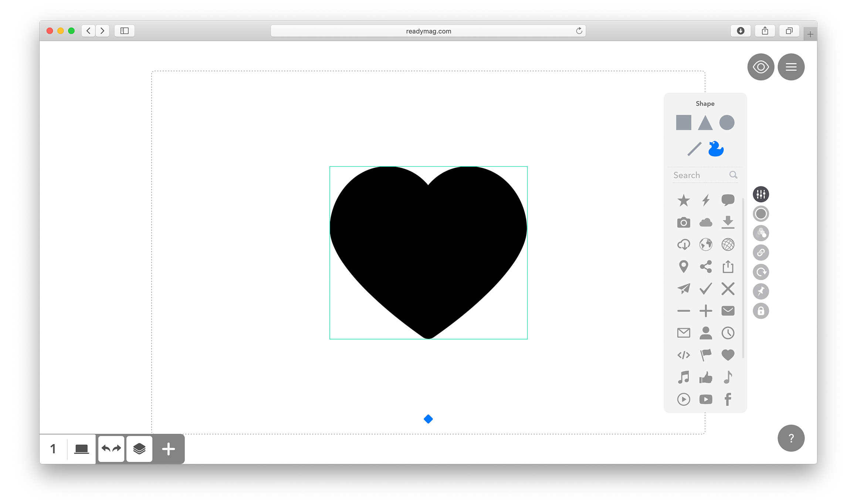The height and width of the screenshot is (504, 857).
Task: Enable preview mode with the eye button
Action: point(761,67)
